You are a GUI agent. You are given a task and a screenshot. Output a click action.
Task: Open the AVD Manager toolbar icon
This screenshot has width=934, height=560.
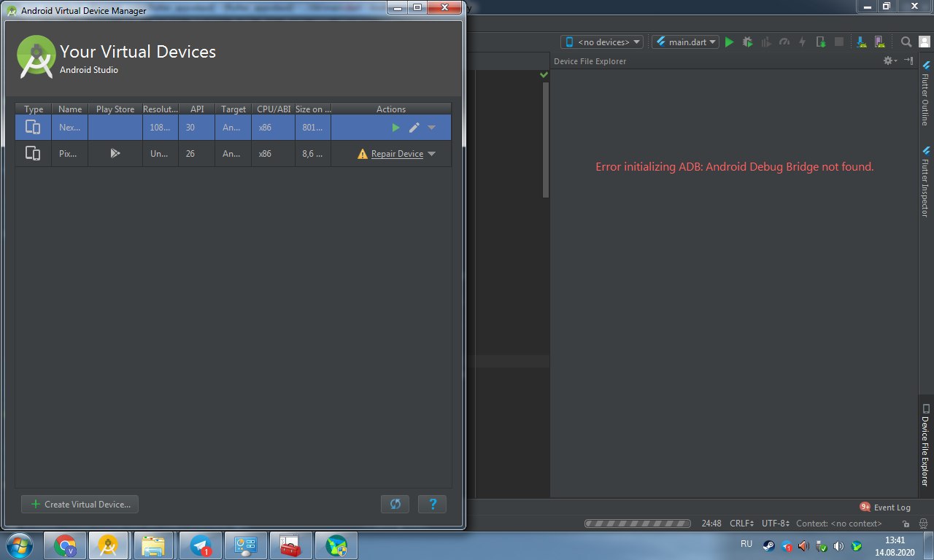(879, 42)
